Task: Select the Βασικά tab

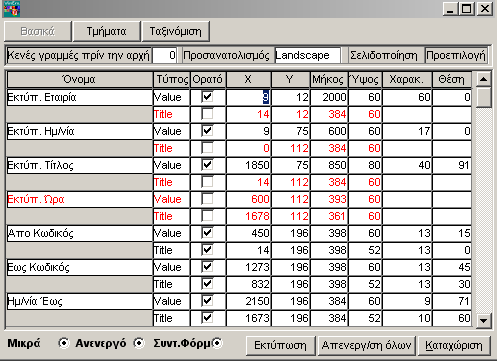Action: point(38,32)
